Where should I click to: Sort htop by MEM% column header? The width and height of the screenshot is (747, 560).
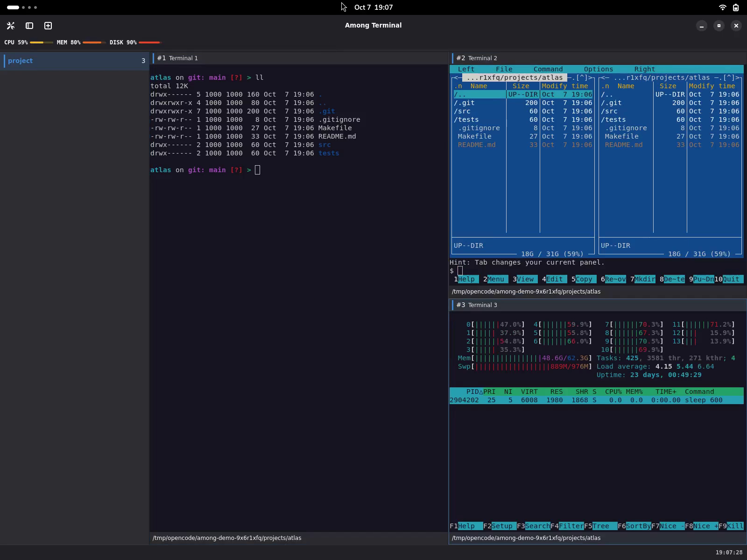634,392
